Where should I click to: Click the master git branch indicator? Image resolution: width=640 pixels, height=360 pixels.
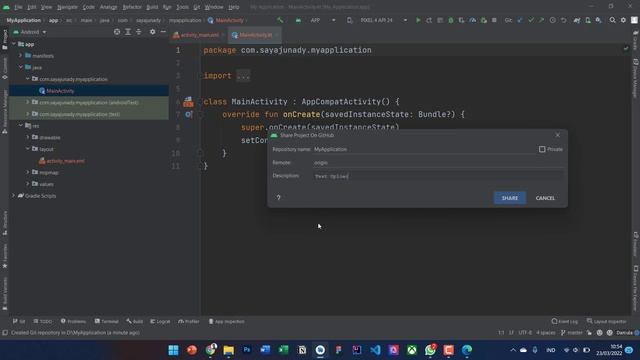coord(572,333)
